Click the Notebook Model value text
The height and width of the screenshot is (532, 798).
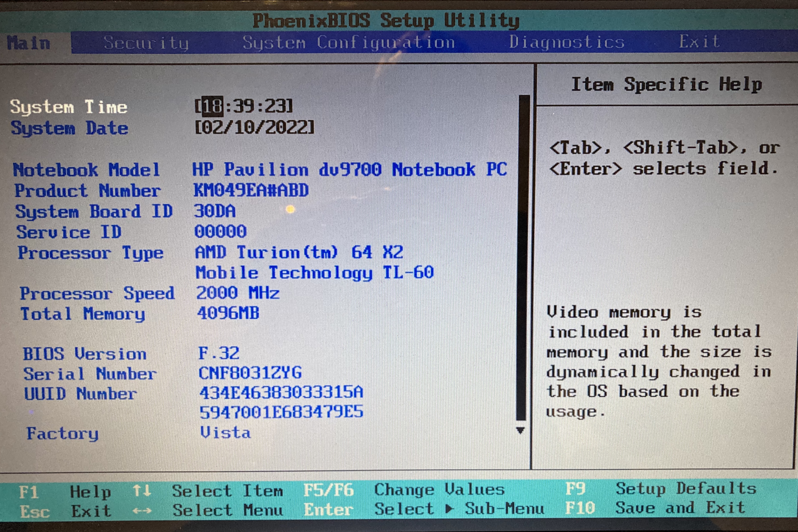[x=350, y=170]
